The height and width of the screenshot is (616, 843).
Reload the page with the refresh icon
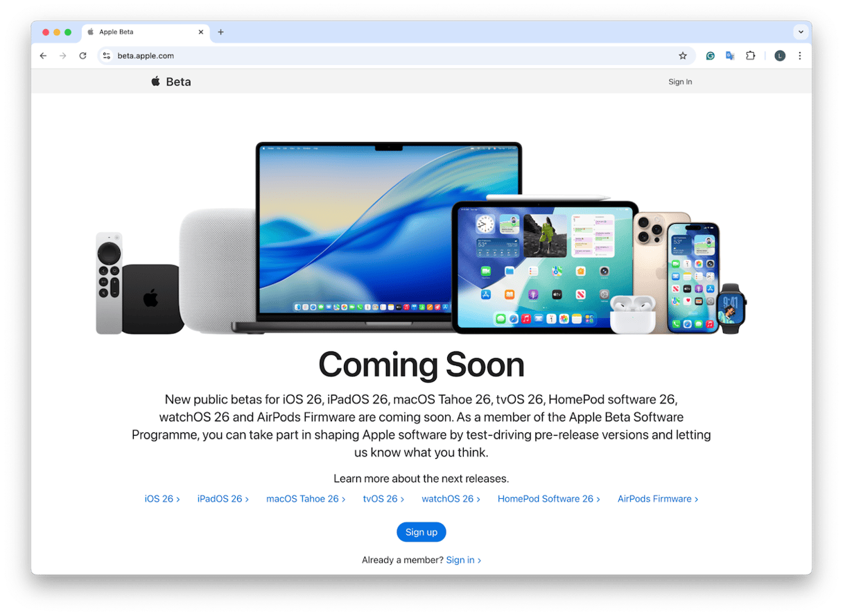pyautogui.click(x=82, y=56)
